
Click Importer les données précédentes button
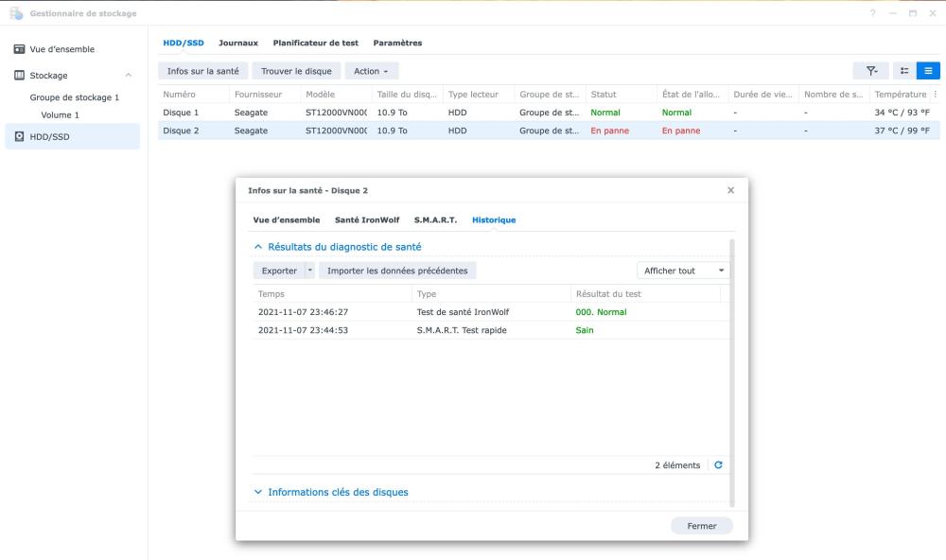pos(397,271)
